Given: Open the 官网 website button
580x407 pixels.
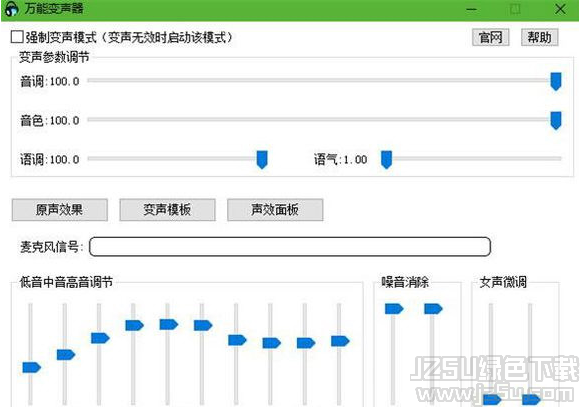Looking at the screenshot, I should click(490, 37).
